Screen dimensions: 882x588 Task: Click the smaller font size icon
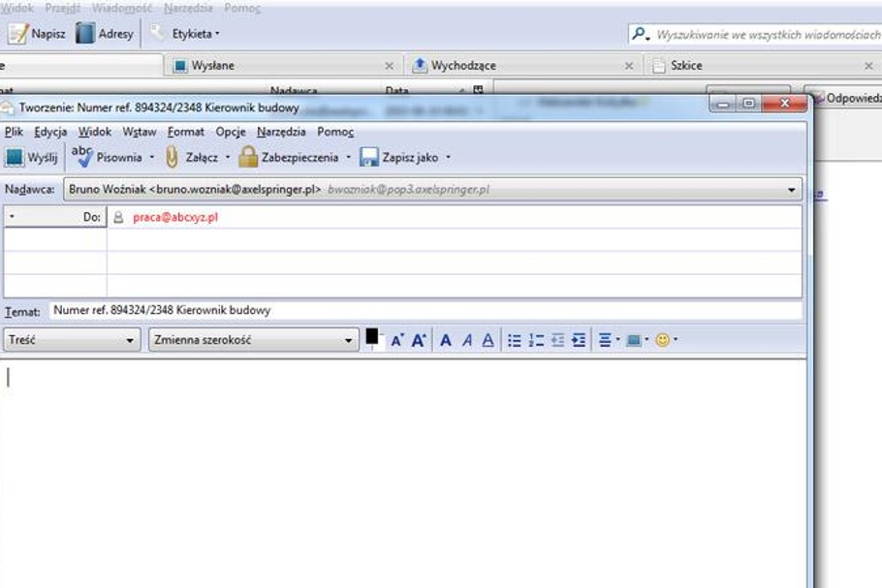coord(397,340)
